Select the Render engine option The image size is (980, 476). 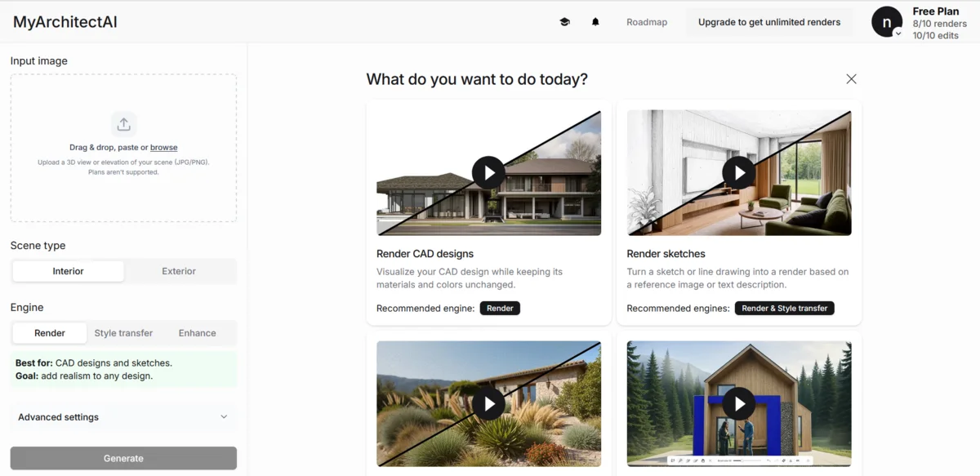(50, 333)
